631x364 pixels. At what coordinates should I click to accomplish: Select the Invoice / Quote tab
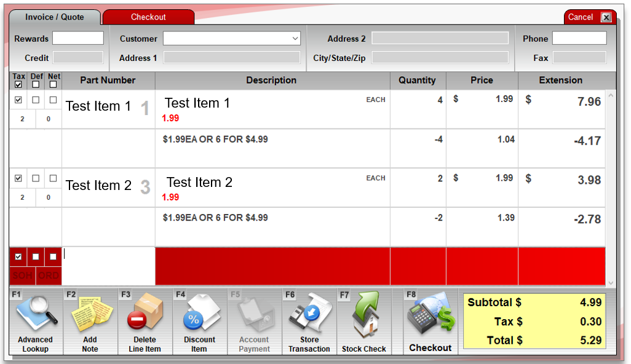click(x=55, y=17)
